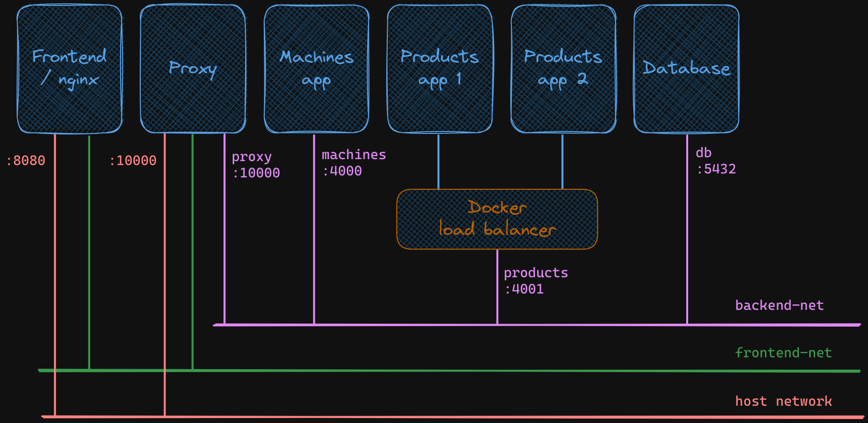Select the backend-net network label

[x=779, y=305]
